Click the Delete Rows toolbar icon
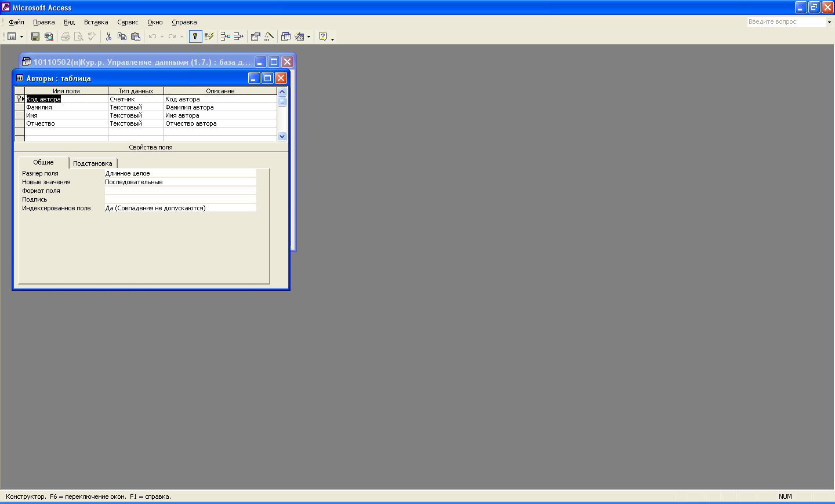835x504 pixels. 238,36
